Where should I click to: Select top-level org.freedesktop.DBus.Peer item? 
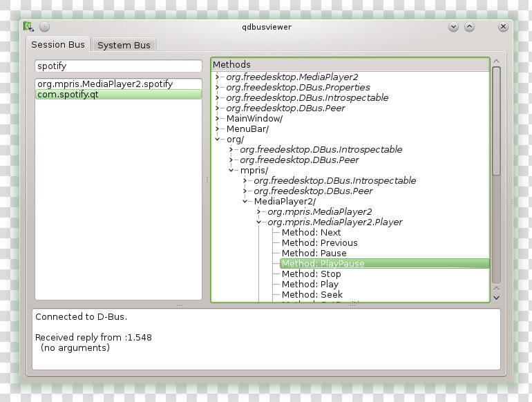(x=285, y=108)
